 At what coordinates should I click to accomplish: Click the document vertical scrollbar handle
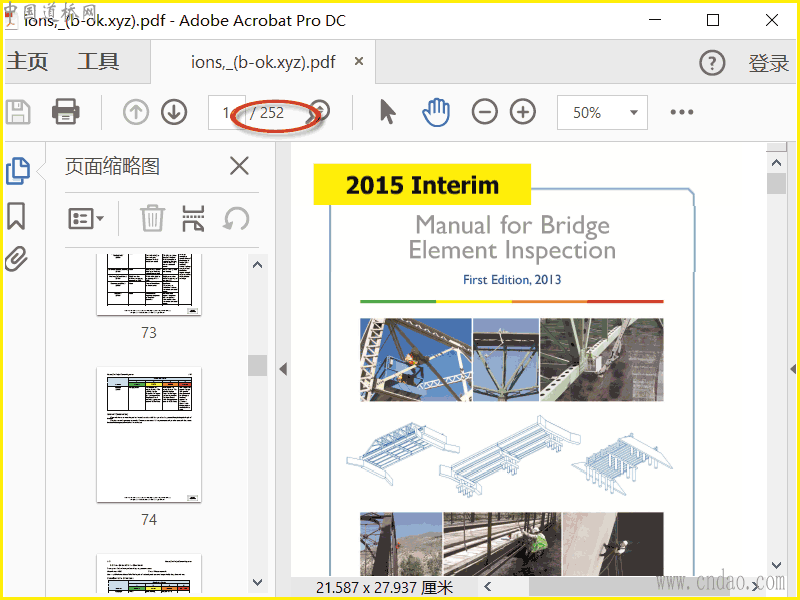pos(776,184)
